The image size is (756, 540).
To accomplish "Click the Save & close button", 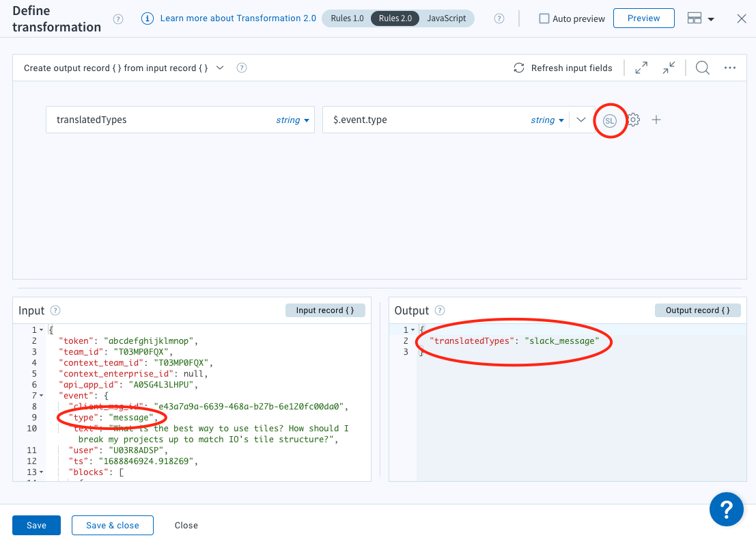I will click(x=112, y=525).
